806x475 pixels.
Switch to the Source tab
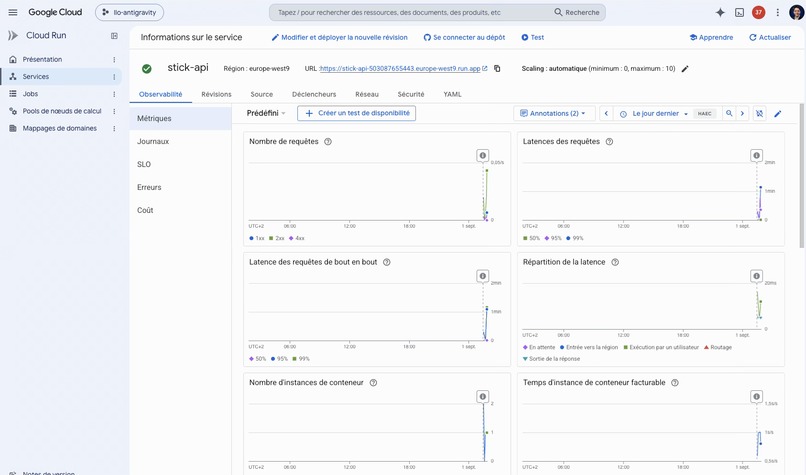262,95
